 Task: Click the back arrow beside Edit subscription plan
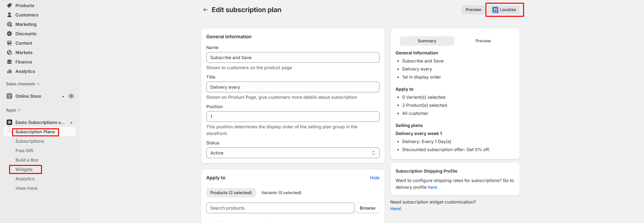pyautogui.click(x=206, y=10)
